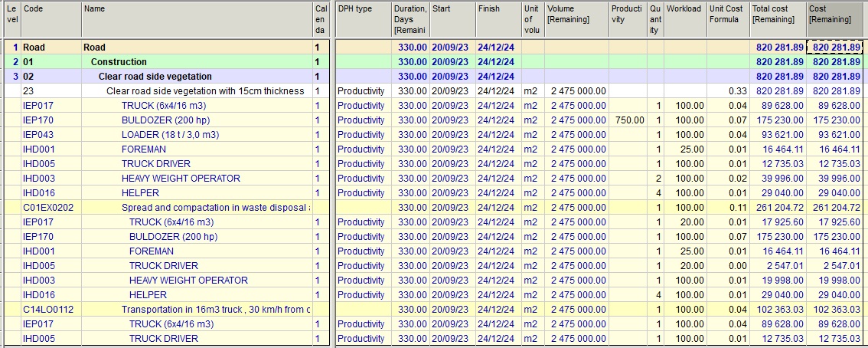Select the 'Spread and compactation in waste disposal' row

(x=216, y=207)
